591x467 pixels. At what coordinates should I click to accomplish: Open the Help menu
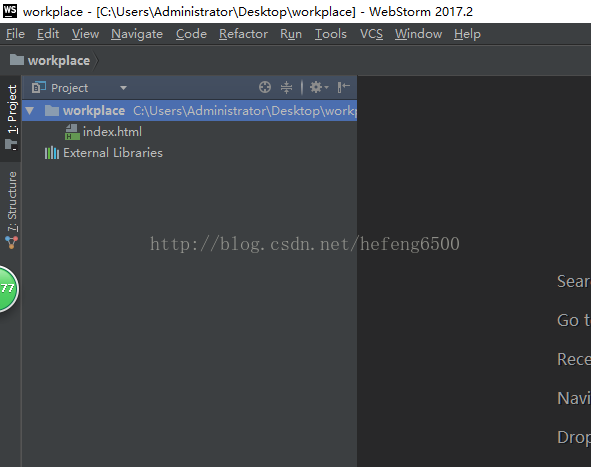(467, 34)
